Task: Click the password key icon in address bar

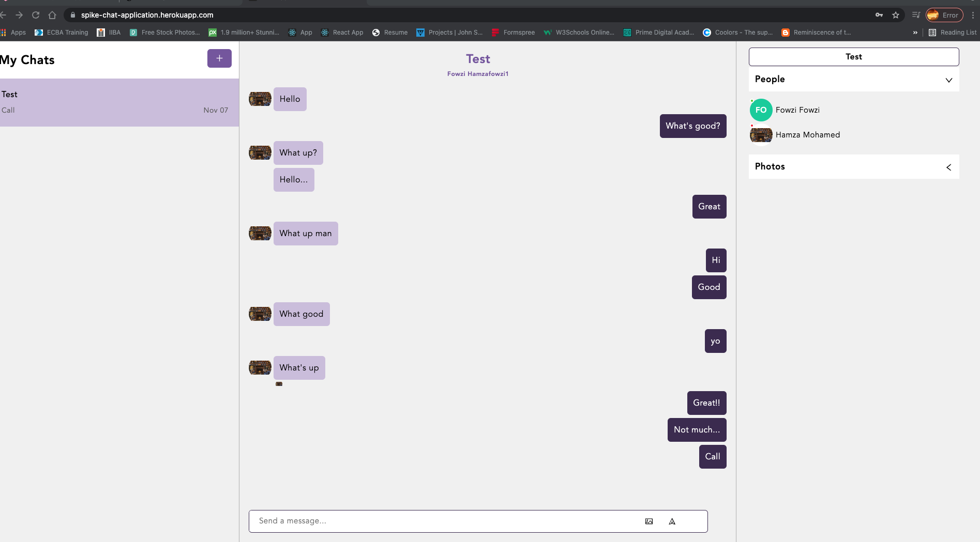Action: 879,15
